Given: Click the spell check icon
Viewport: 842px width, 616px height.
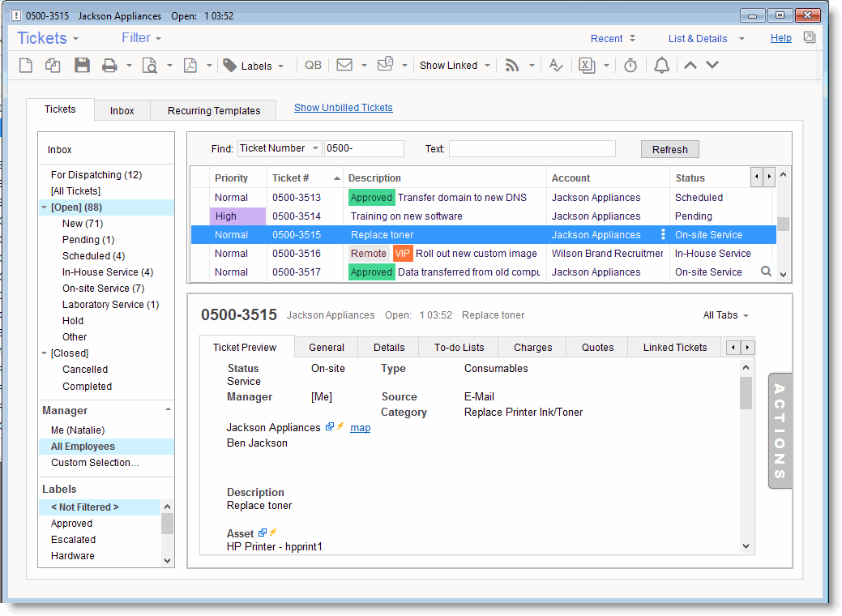Looking at the screenshot, I should pyautogui.click(x=556, y=66).
